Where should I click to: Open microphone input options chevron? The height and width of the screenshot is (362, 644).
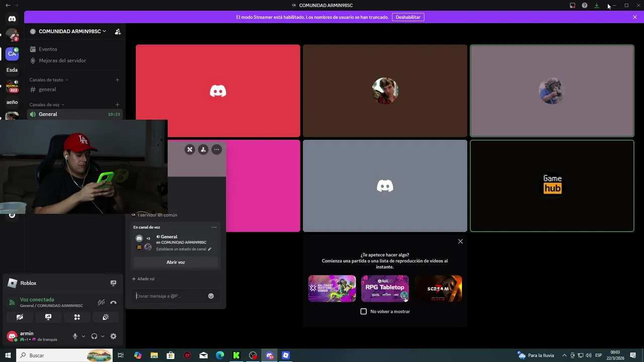click(x=84, y=336)
